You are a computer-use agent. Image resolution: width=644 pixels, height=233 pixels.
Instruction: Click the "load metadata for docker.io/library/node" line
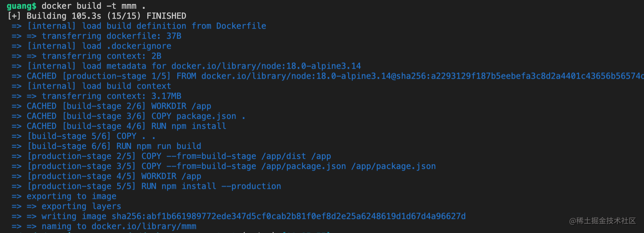[x=193, y=66]
